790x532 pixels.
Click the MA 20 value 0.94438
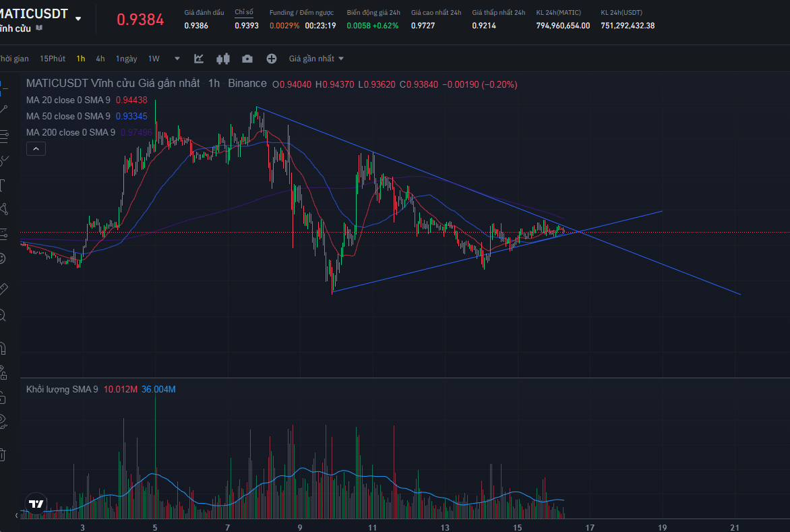coord(131,100)
